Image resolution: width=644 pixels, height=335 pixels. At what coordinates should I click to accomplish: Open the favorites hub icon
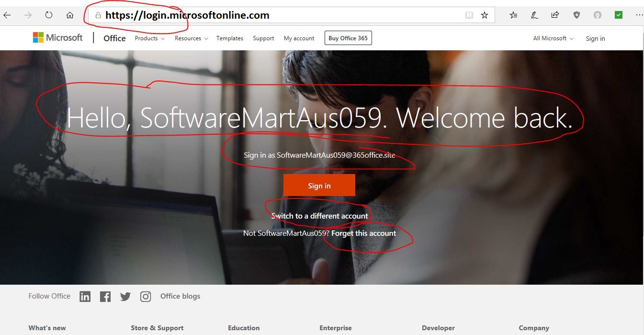(513, 15)
